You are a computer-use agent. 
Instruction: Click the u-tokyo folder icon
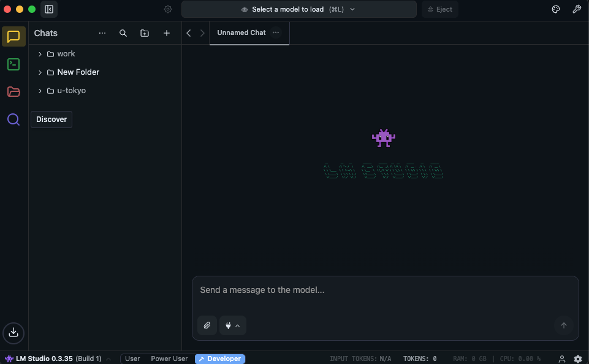tap(50, 91)
